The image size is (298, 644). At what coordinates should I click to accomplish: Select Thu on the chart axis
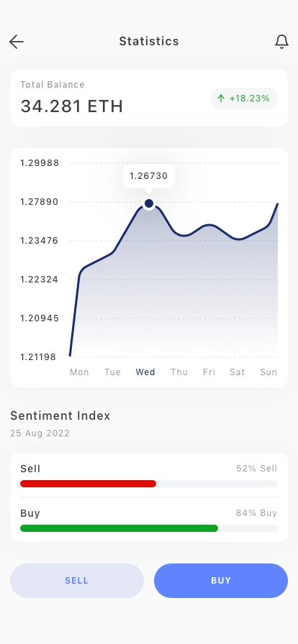coord(179,372)
